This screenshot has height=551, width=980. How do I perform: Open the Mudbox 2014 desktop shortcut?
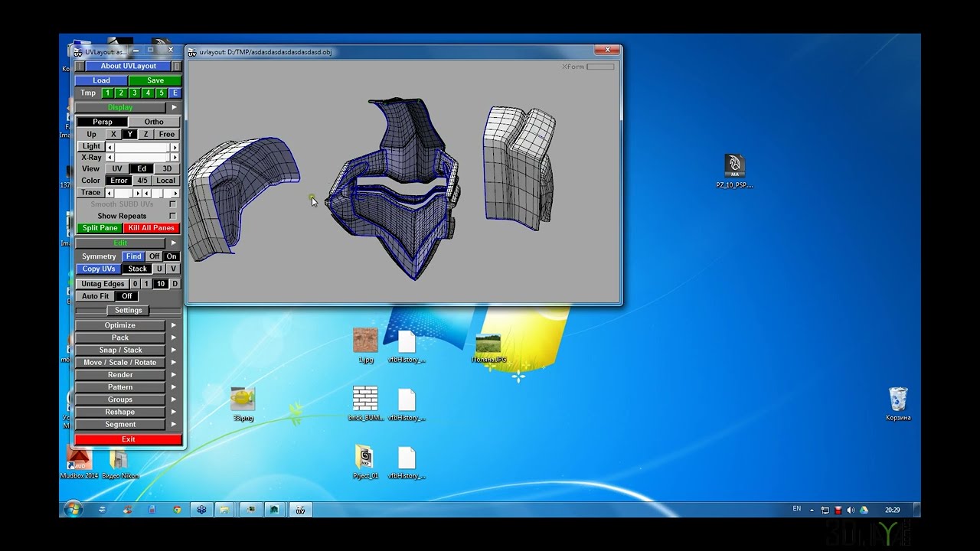[x=79, y=463]
